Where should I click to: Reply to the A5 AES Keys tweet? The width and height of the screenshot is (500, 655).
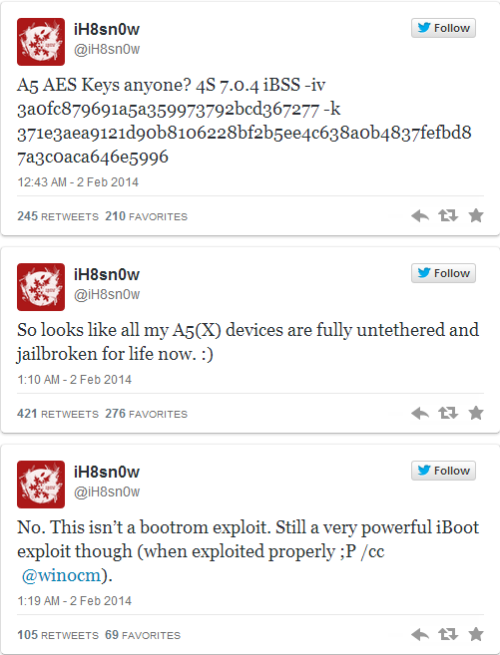pyautogui.click(x=420, y=216)
